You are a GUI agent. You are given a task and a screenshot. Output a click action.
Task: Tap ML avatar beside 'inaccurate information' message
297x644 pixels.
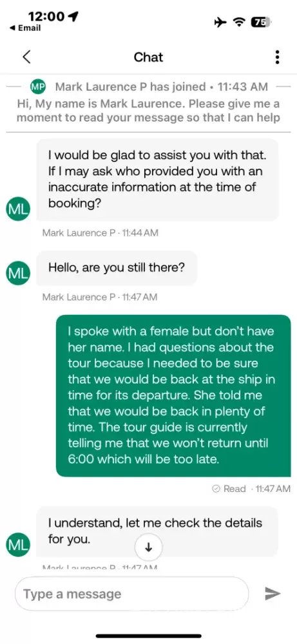pyautogui.click(x=17, y=209)
